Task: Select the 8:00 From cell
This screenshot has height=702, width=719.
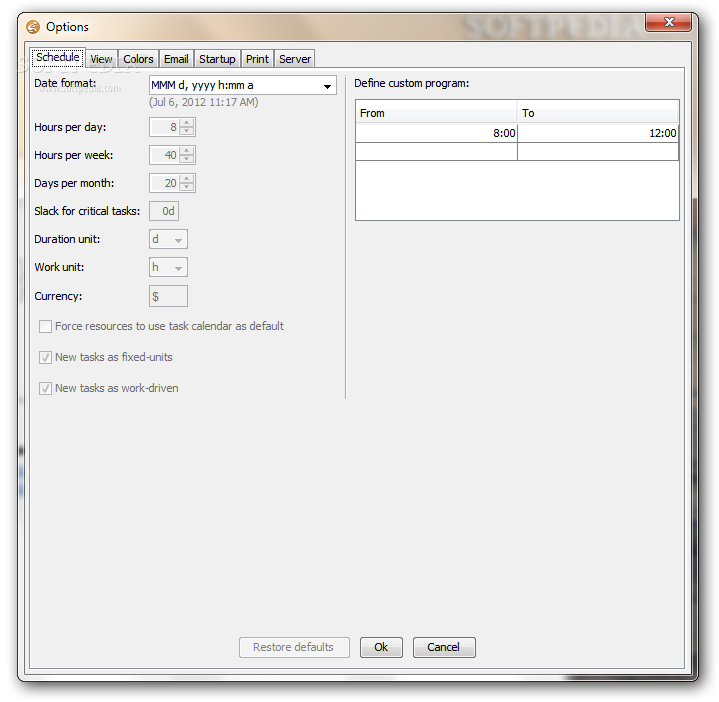Action: (x=436, y=133)
